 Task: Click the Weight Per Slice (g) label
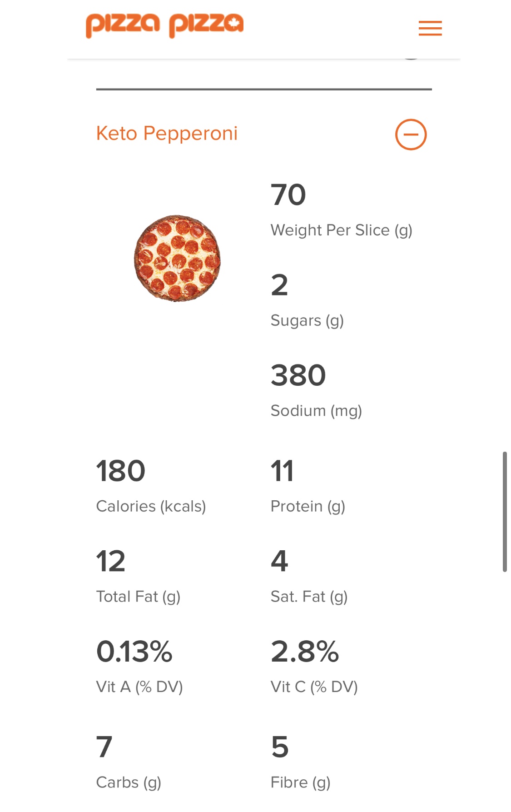(341, 230)
